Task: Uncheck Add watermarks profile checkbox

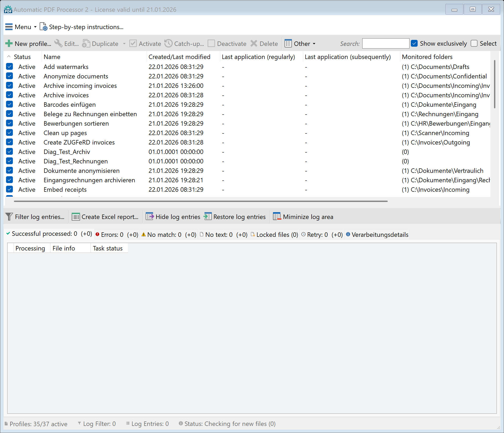Action: click(x=9, y=67)
